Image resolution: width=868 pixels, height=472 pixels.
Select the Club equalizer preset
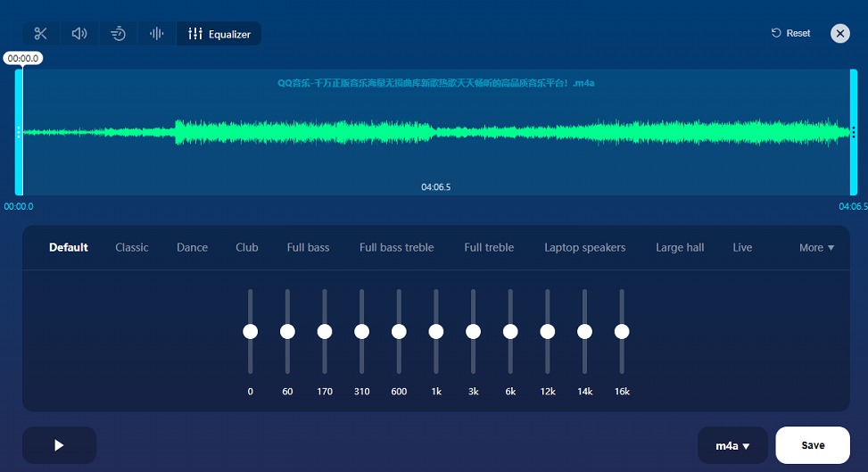tap(247, 248)
